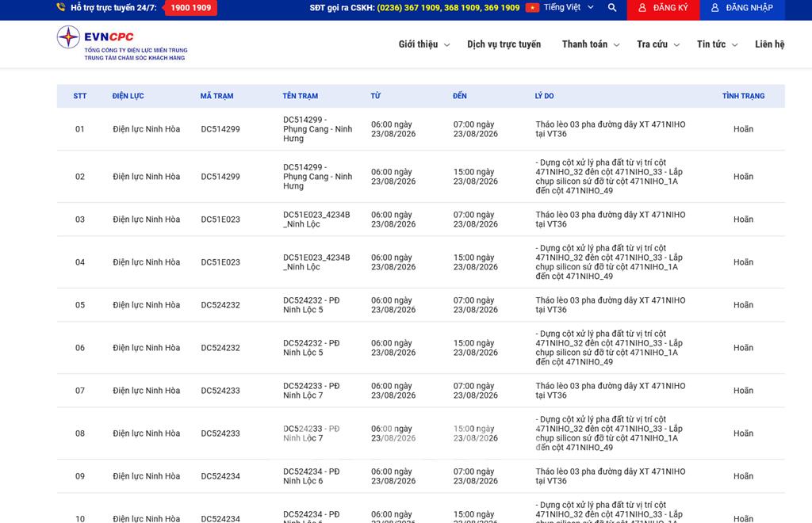Click DC524232 - PĐ Ninh Lộc 5 in row 06
Image resolution: width=812 pixels, height=523 pixels.
pyautogui.click(x=311, y=348)
